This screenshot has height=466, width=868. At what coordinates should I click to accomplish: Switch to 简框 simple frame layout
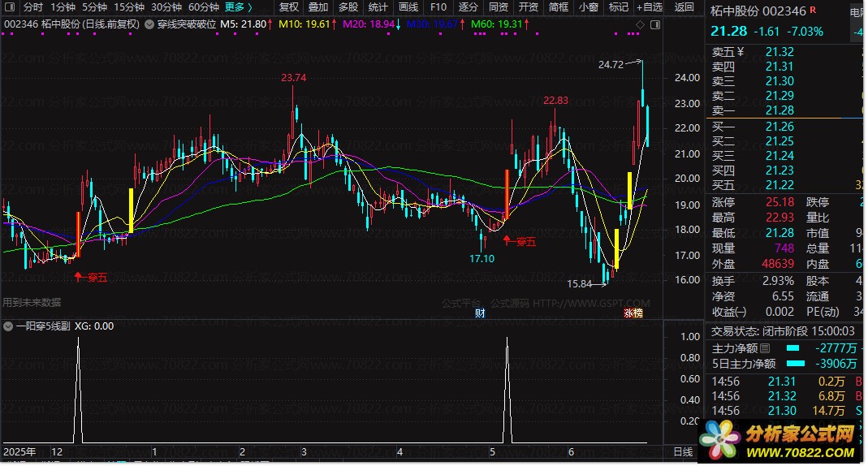559,7
